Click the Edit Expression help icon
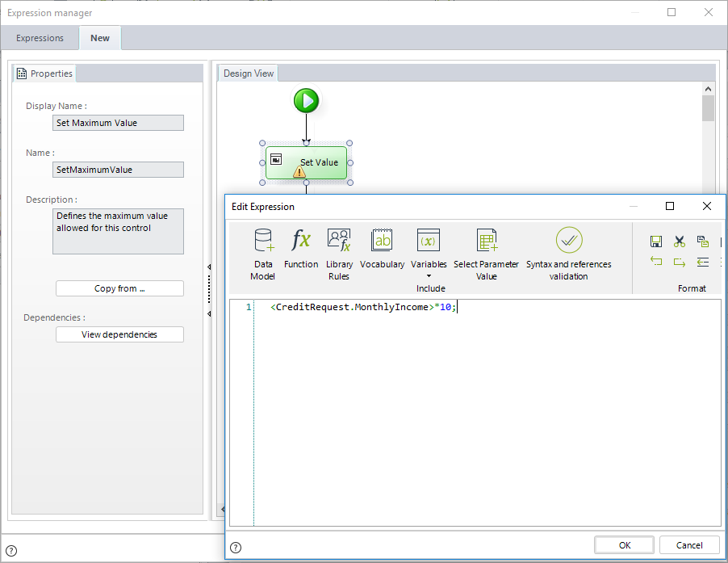The width and height of the screenshot is (728, 563). [236, 547]
